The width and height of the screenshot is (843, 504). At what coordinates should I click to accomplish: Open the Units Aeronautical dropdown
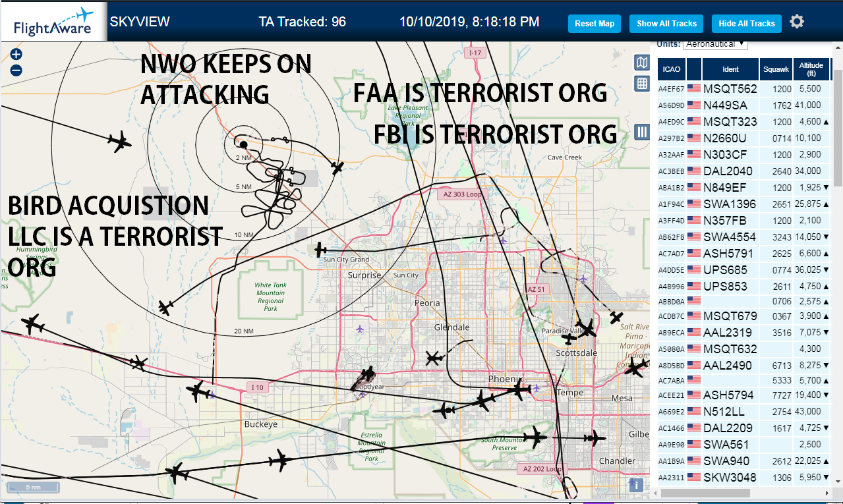(715, 43)
